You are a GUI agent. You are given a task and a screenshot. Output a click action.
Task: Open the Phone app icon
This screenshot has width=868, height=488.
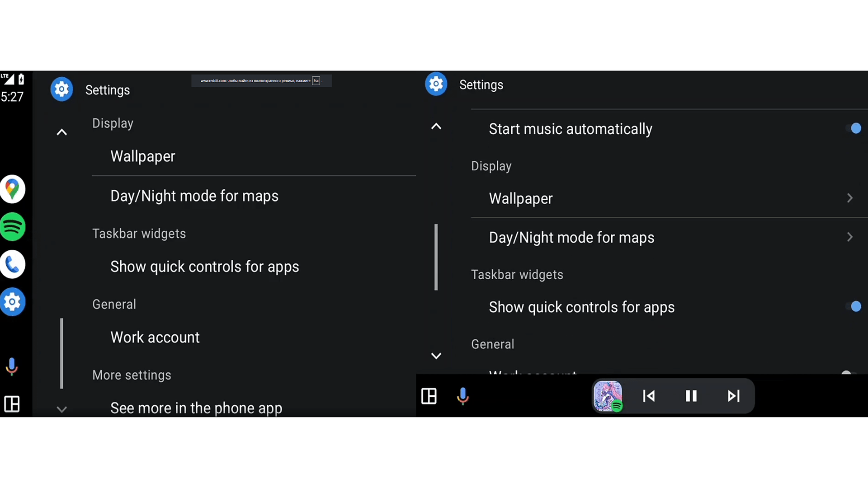point(12,264)
